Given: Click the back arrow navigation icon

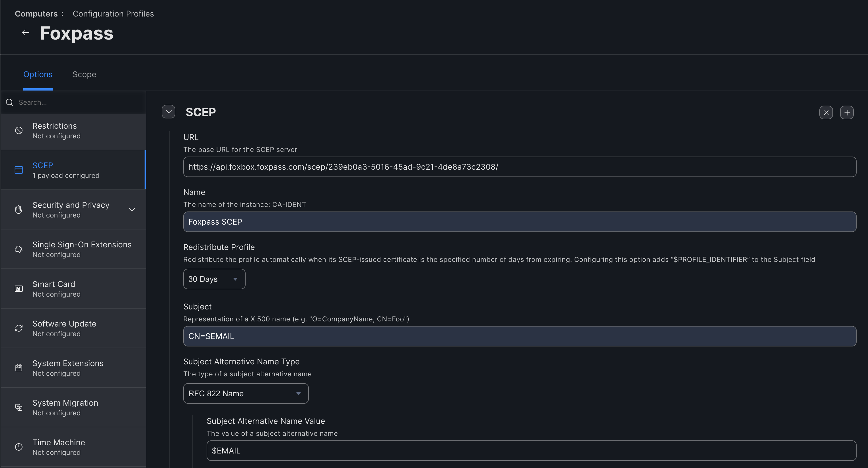Looking at the screenshot, I should tap(25, 32).
